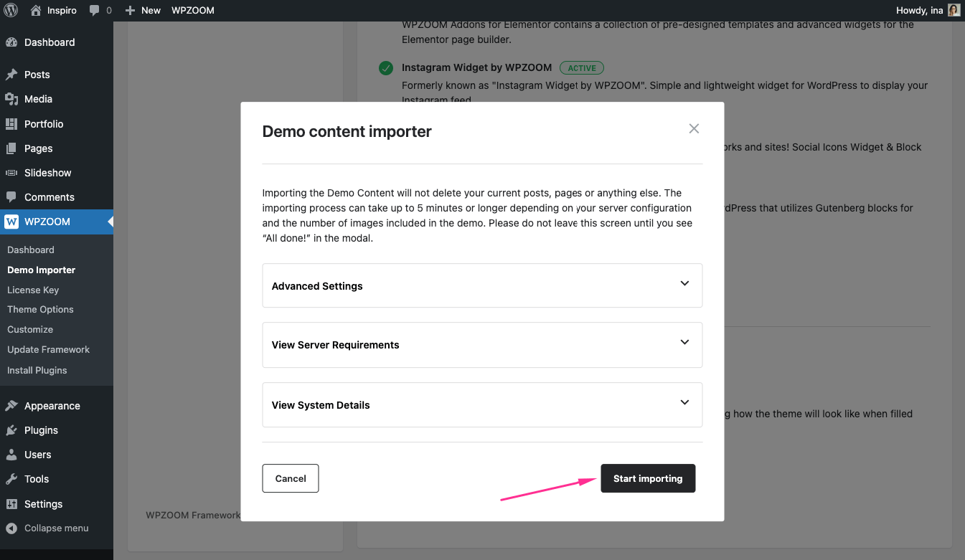This screenshot has width=965, height=560.
Task: Click the Slideshow icon in the sidebar
Action: point(11,173)
